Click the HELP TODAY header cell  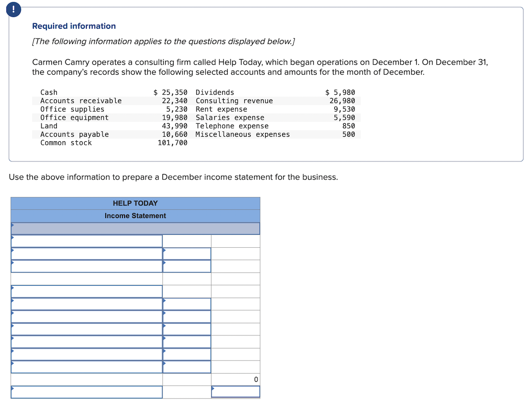point(135,203)
